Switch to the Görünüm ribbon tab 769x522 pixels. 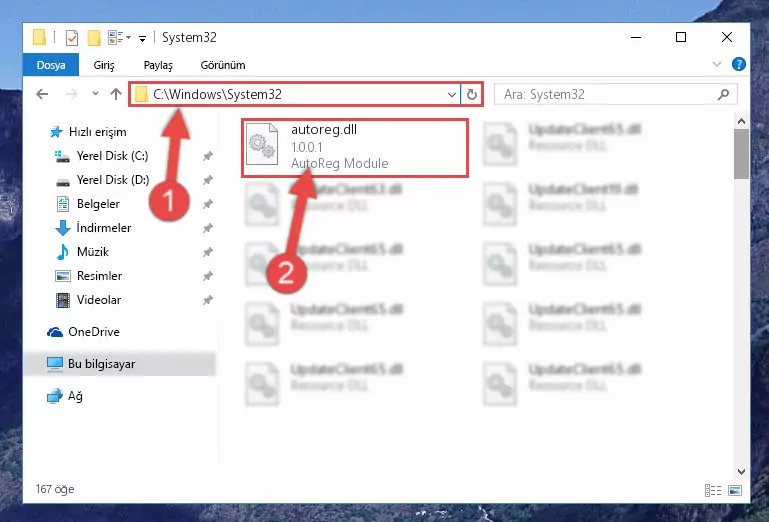tap(223, 65)
